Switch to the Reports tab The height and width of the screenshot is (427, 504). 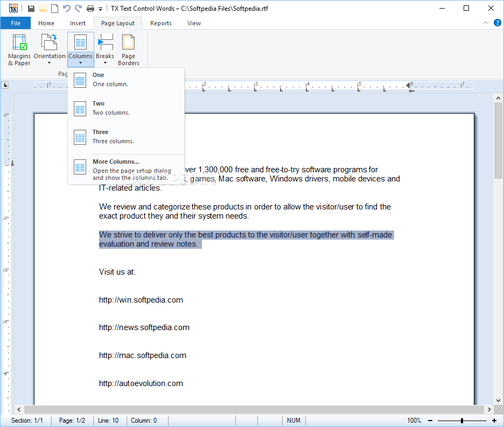tap(161, 23)
